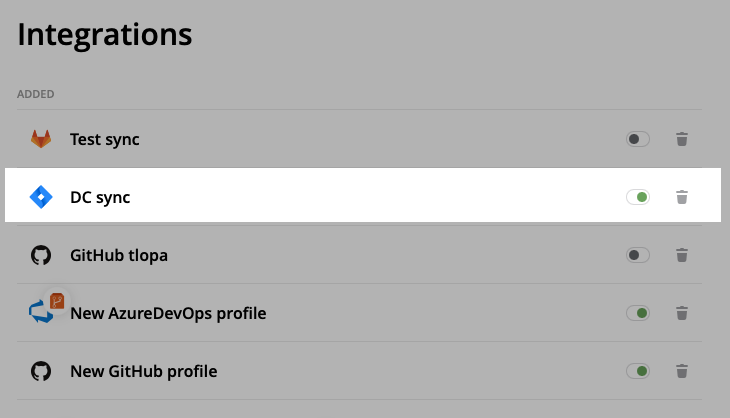Delete New AzureDevOps profile with trash icon
Screen dimensions: 730x418
click(682, 313)
